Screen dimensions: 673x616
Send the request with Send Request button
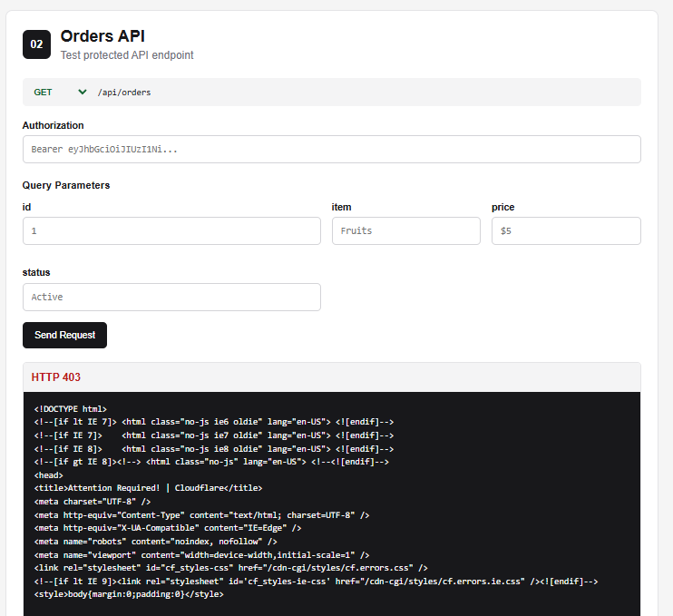pos(64,336)
